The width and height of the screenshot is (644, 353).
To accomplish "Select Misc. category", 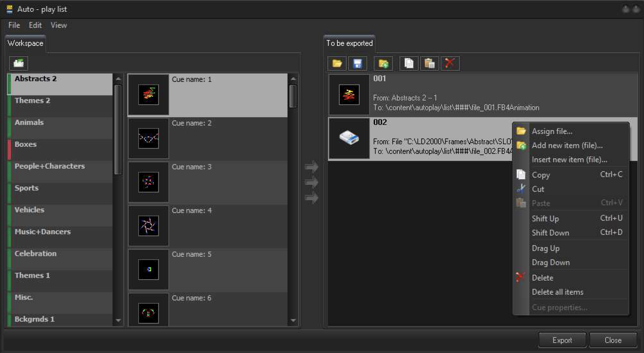I will 60,303.
